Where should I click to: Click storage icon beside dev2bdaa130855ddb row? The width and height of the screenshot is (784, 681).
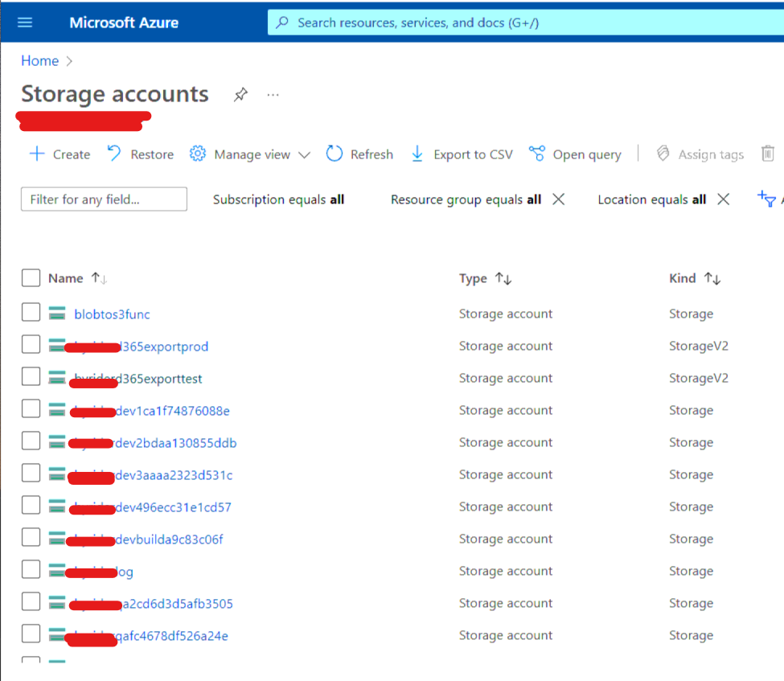57,442
